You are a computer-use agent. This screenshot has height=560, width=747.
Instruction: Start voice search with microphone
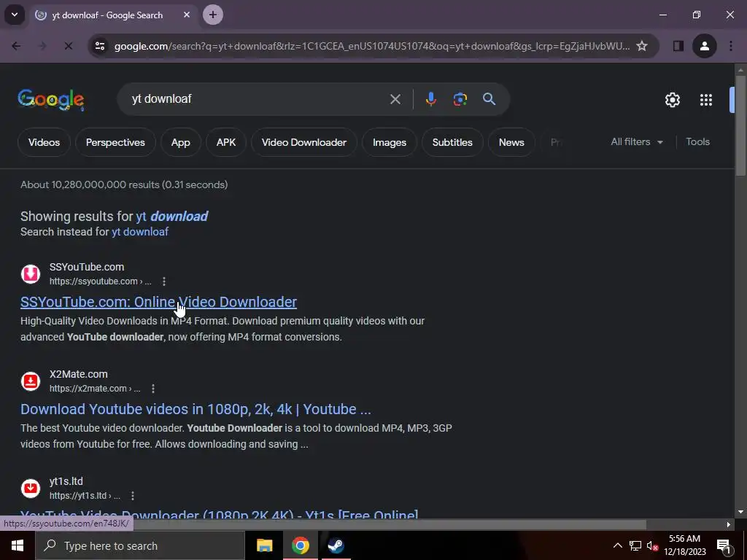point(430,99)
